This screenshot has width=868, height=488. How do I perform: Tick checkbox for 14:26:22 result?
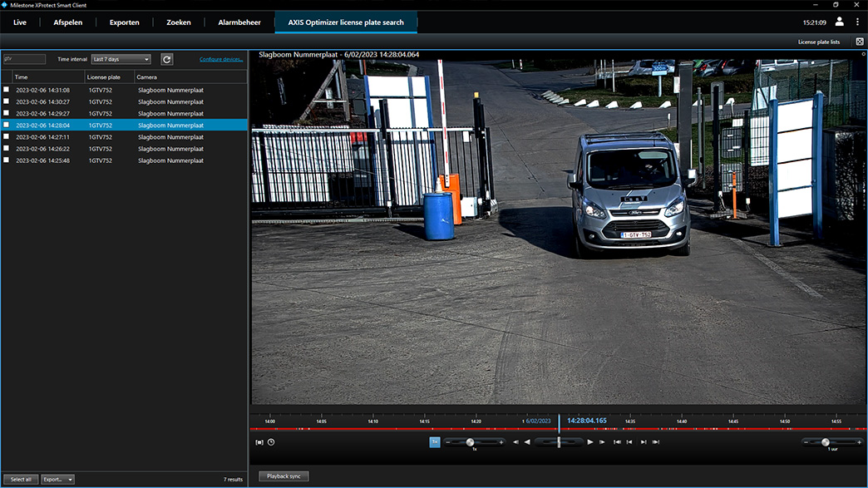6,148
